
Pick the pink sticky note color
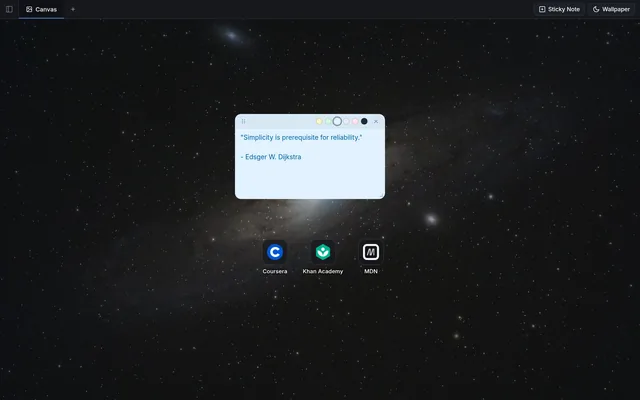coord(355,121)
